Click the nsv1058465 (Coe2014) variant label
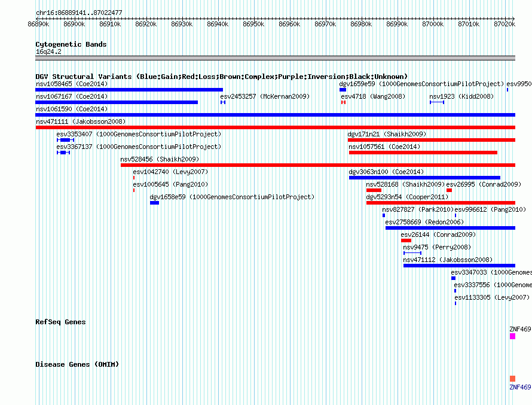 pyautogui.click(x=72, y=84)
